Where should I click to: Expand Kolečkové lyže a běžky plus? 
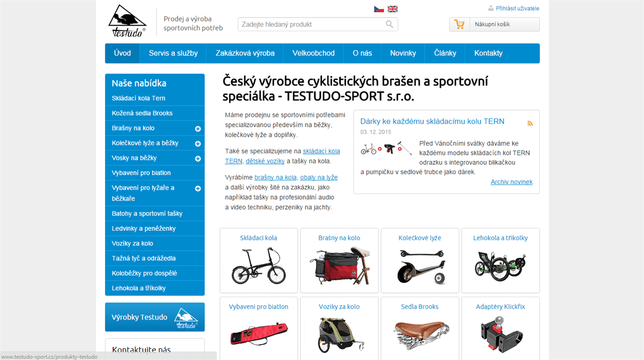[198, 144]
